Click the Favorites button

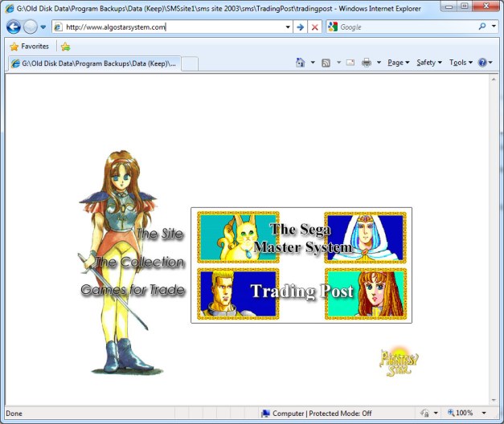pos(29,47)
